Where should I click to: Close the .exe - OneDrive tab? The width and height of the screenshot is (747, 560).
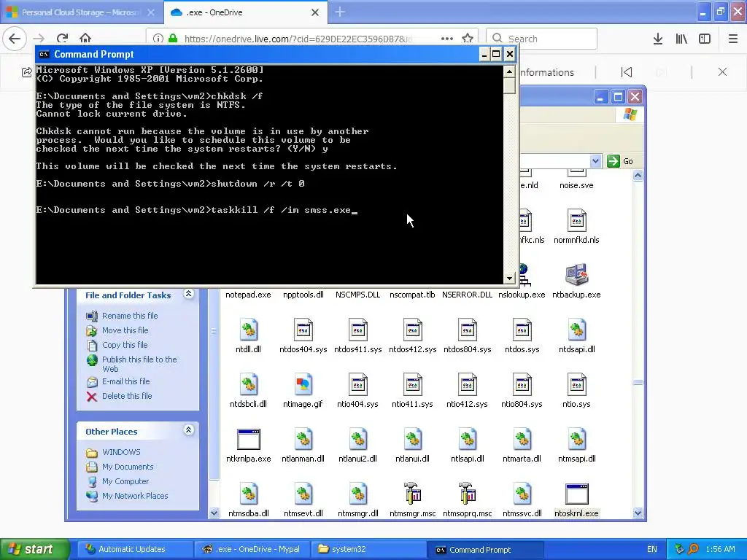pyautogui.click(x=315, y=12)
